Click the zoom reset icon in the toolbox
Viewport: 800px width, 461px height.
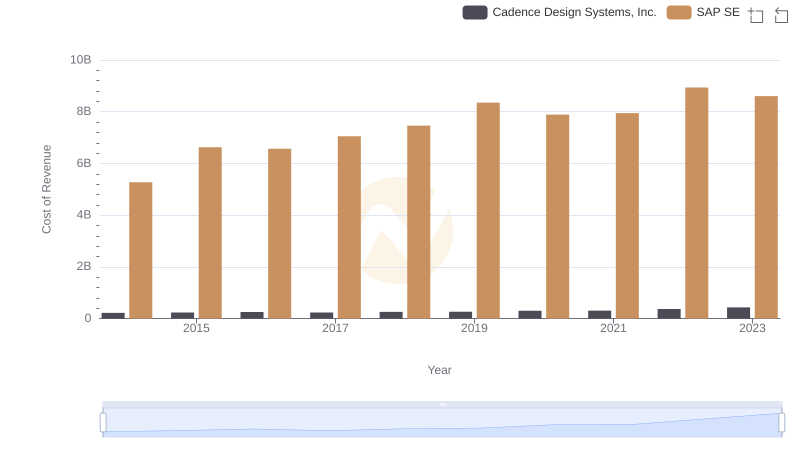pos(781,15)
